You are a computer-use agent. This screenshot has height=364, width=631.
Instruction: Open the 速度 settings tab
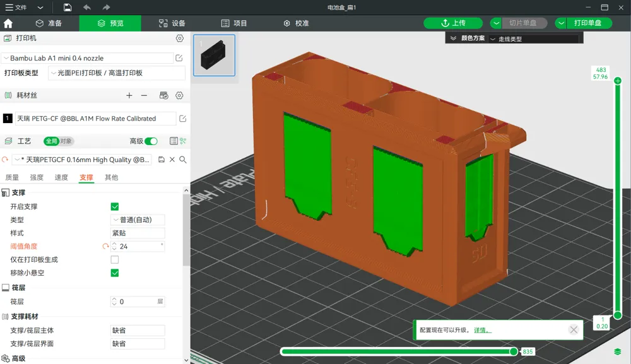pos(62,177)
